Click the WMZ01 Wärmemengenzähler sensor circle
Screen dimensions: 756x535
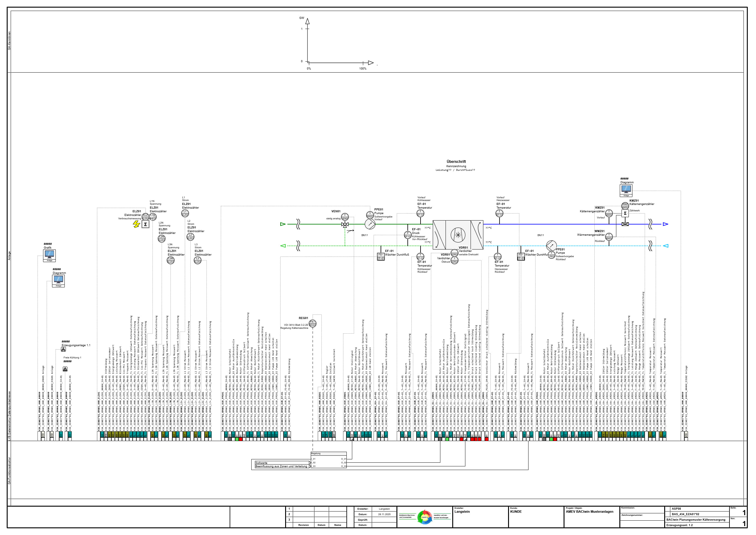(609, 236)
